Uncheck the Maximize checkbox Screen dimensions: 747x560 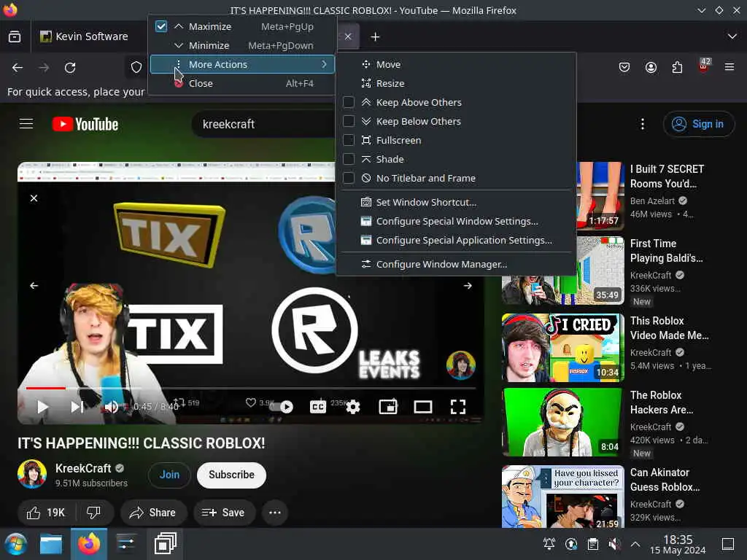tap(161, 26)
